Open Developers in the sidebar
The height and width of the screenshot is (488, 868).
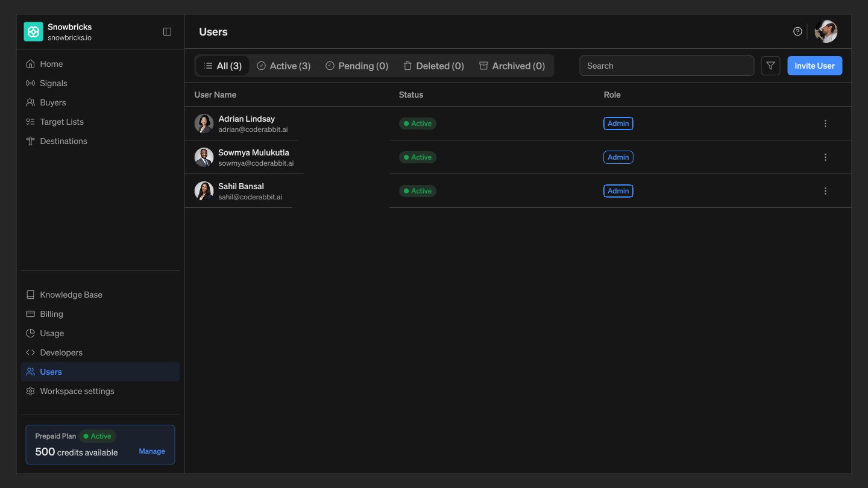coord(100,352)
